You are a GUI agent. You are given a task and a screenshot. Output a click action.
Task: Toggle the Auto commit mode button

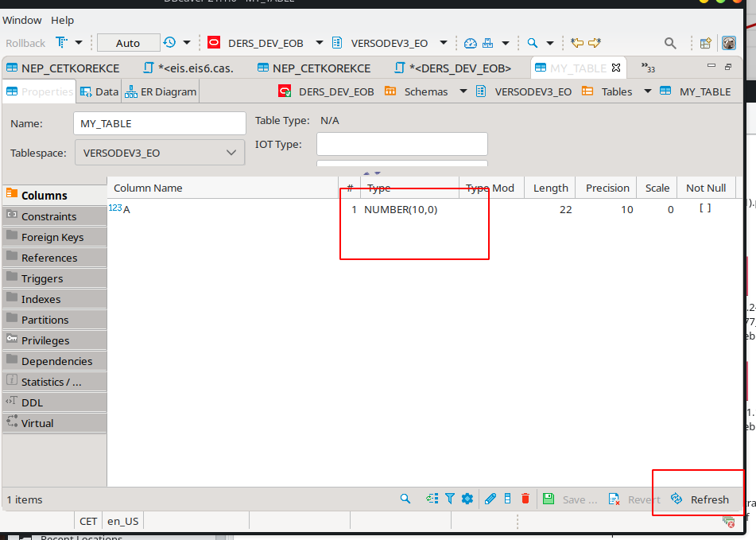128,42
